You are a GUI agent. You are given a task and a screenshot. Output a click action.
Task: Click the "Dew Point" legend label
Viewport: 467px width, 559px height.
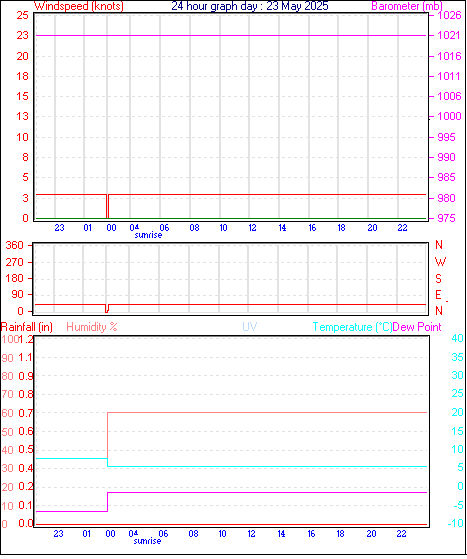pyautogui.click(x=417, y=327)
